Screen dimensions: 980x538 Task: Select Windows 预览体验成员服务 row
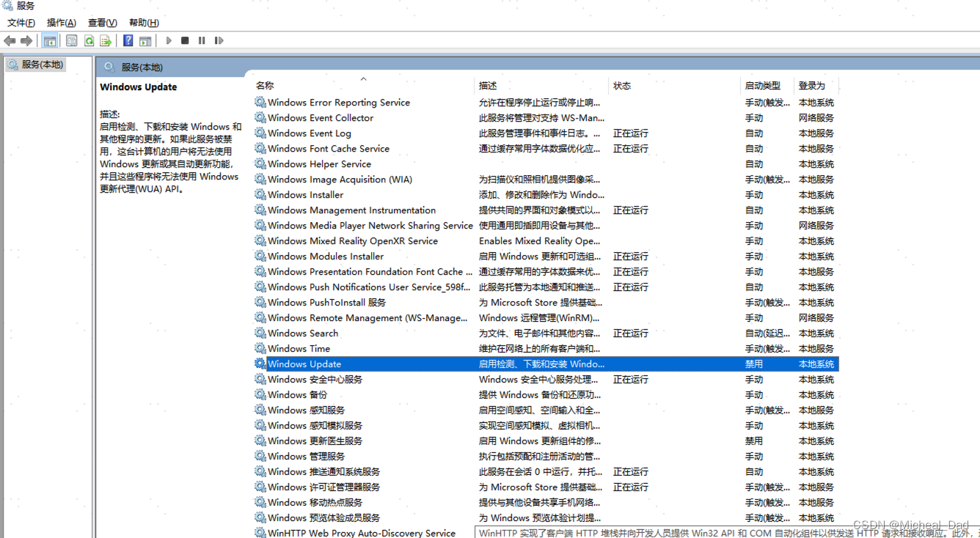pyautogui.click(x=546, y=518)
